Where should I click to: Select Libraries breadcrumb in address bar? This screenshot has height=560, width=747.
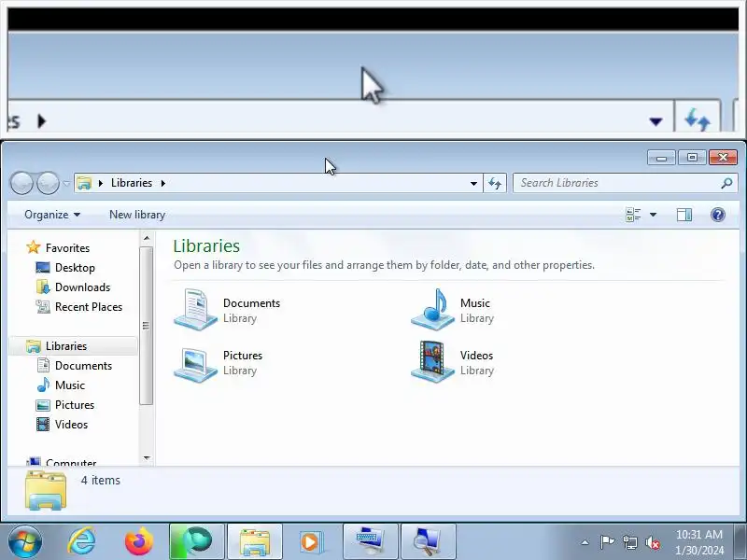[x=132, y=183]
